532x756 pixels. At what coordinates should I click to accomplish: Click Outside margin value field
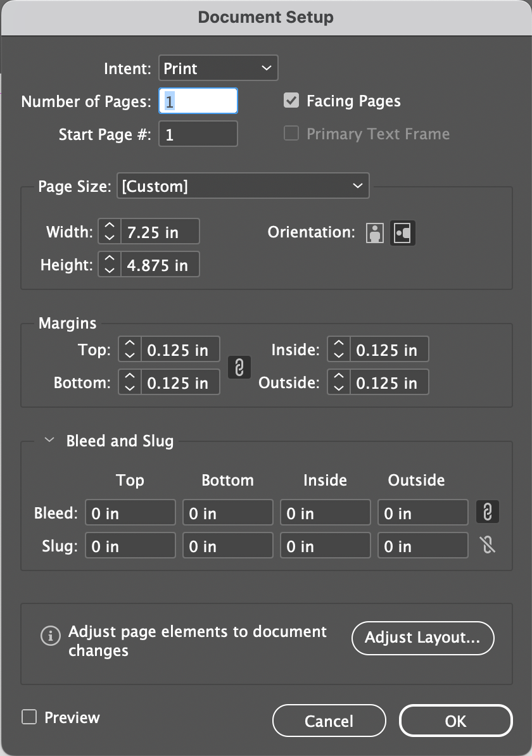coord(389,382)
